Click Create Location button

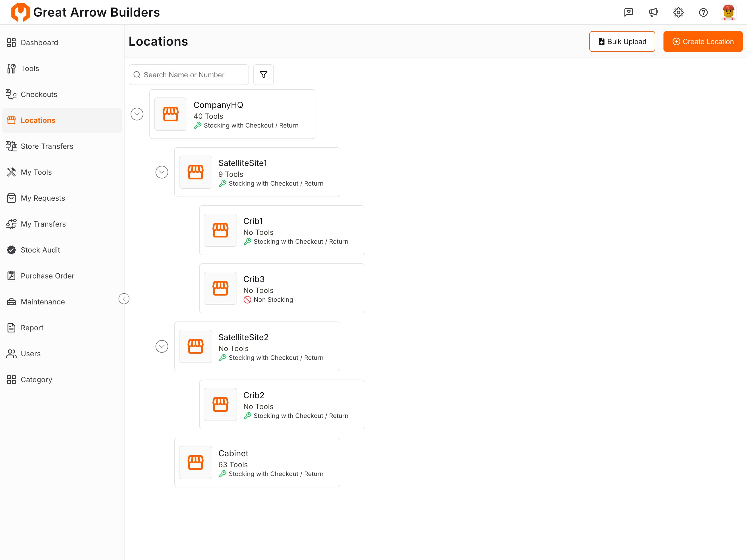tap(703, 41)
